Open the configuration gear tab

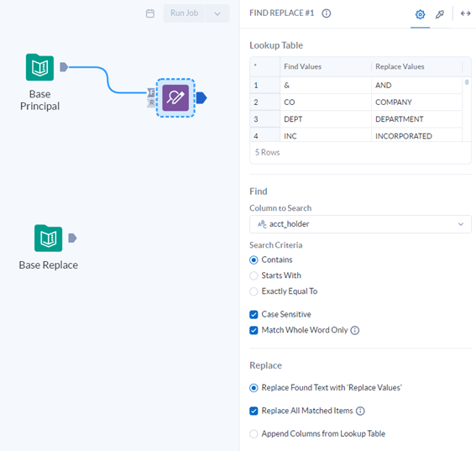[x=420, y=14]
